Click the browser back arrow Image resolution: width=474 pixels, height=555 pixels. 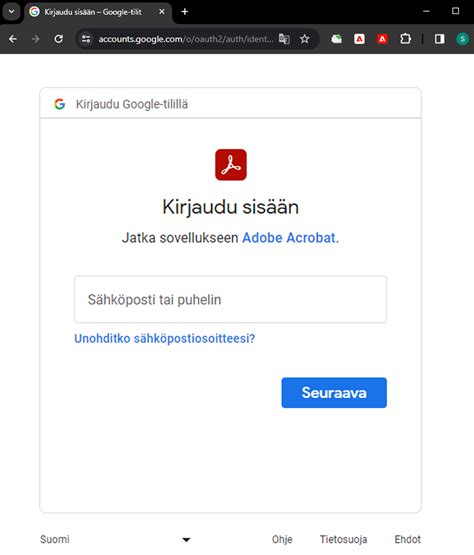pos(13,39)
